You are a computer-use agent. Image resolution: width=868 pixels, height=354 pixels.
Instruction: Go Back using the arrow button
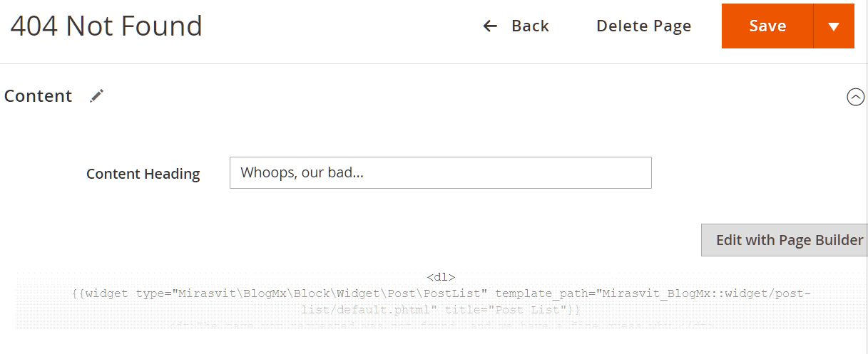point(516,26)
